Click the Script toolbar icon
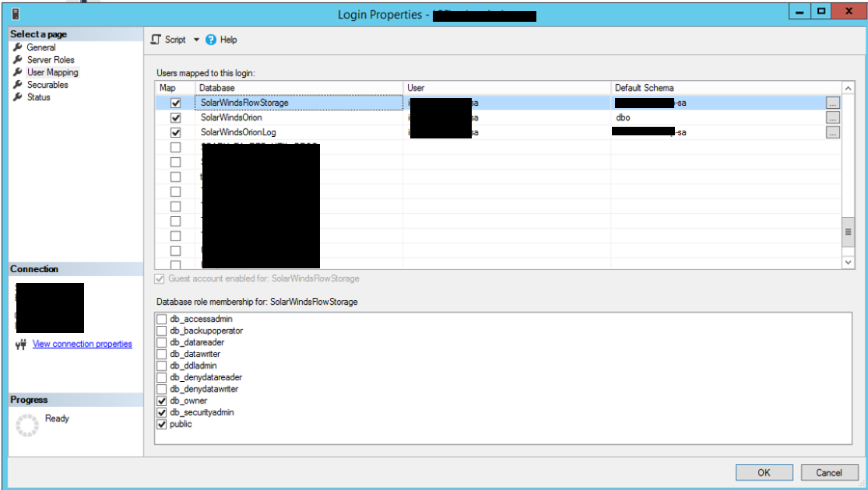868x490 pixels. (x=156, y=39)
